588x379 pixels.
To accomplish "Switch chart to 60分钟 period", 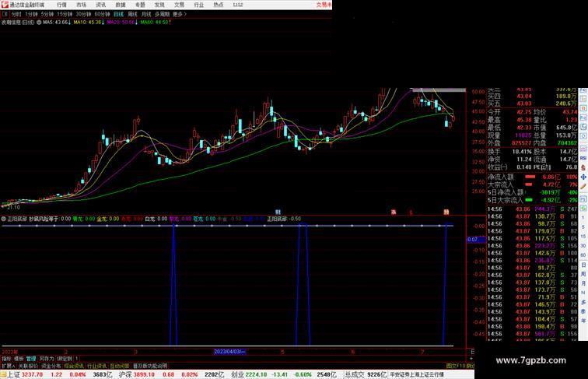I will pos(102,14).
